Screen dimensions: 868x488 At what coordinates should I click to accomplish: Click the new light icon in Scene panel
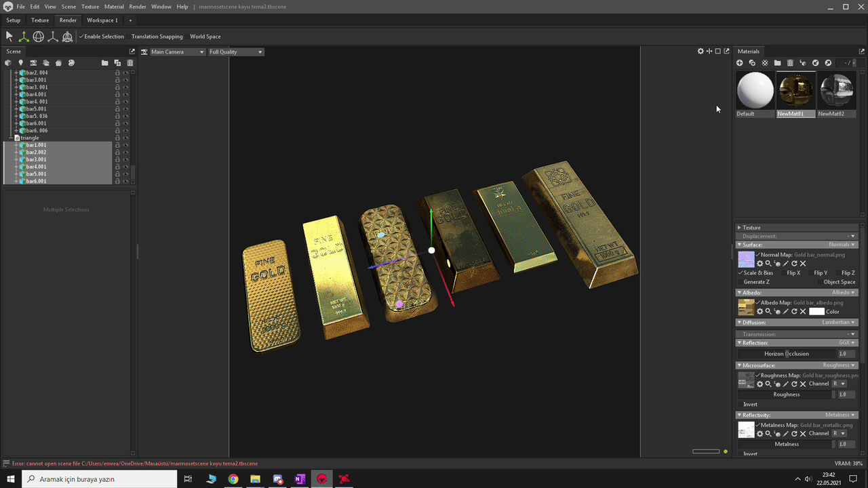point(20,63)
